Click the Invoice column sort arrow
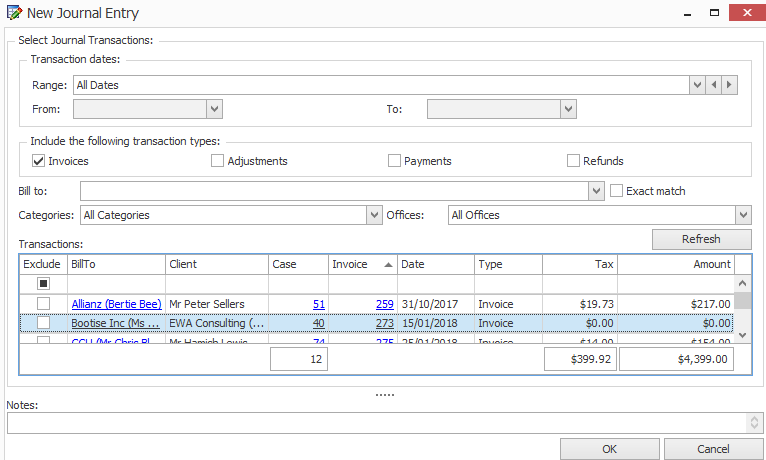 pyautogui.click(x=387, y=265)
